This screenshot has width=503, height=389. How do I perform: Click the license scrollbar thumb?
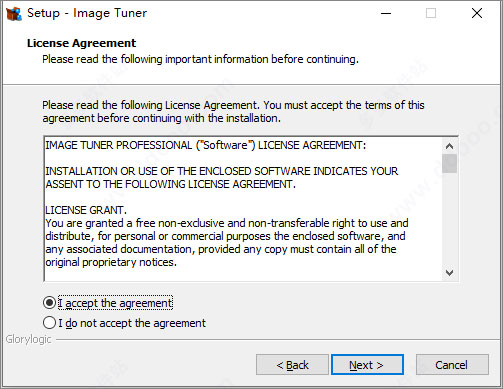(x=449, y=163)
